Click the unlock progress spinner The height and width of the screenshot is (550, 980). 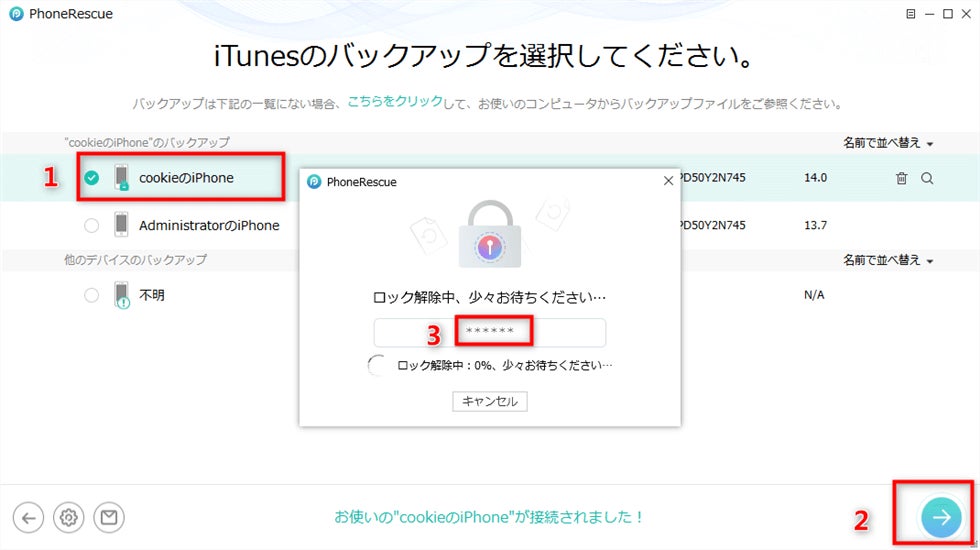[x=378, y=365]
